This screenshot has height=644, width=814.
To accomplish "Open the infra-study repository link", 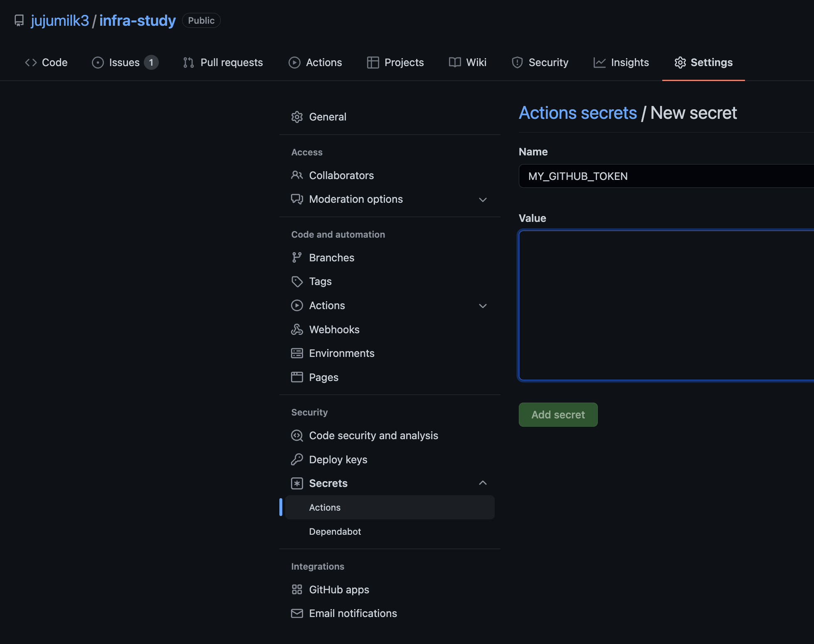I will (x=137, y=20).
